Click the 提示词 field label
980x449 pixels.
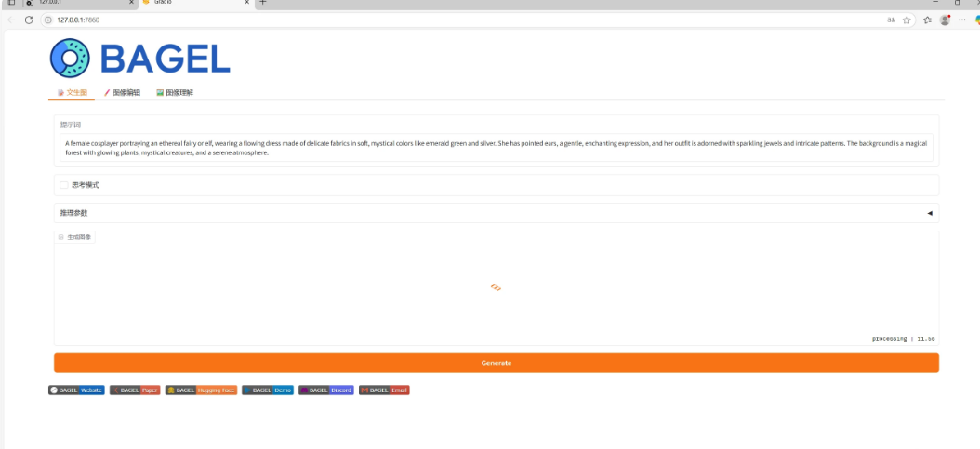tap(71, 125)
